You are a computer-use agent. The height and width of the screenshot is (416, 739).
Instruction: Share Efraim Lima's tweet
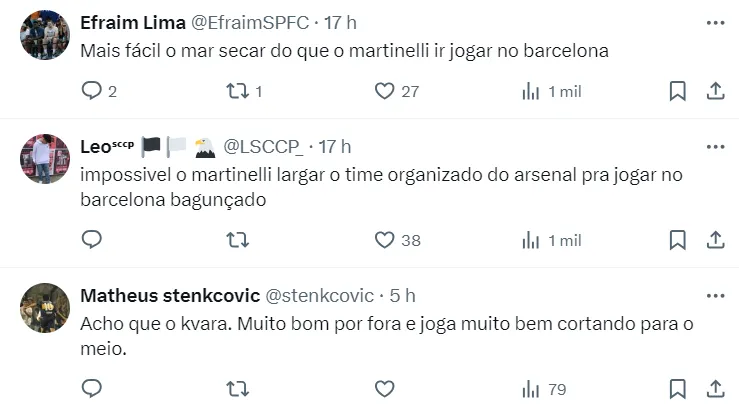(x=715, y=91)
